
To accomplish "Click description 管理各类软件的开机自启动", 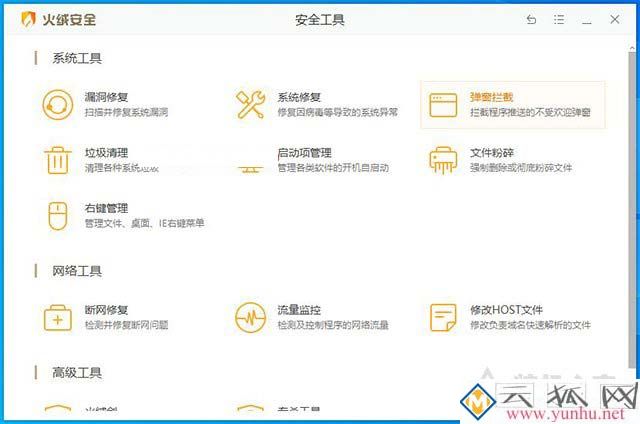I will [x=333, y=168].
